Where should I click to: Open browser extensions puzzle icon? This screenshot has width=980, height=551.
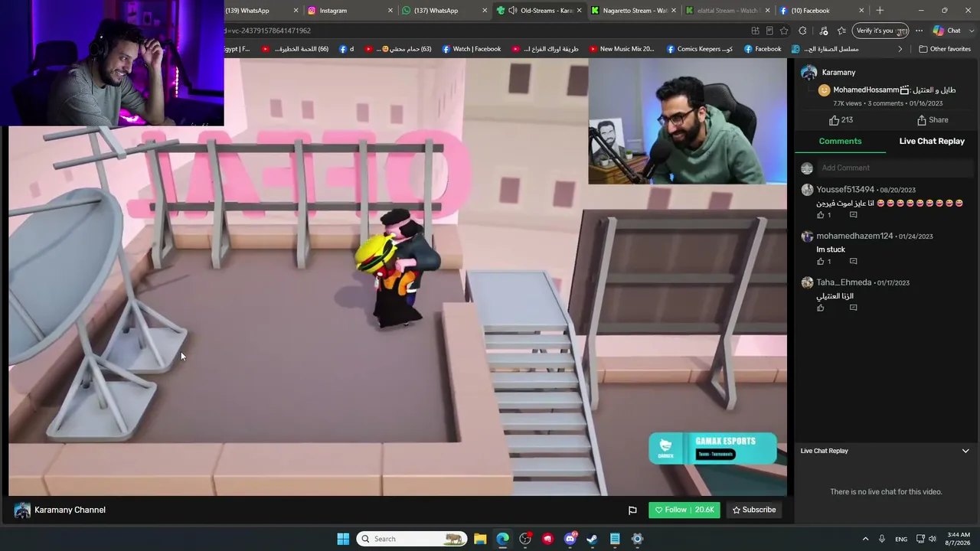[x=802, y=31]
